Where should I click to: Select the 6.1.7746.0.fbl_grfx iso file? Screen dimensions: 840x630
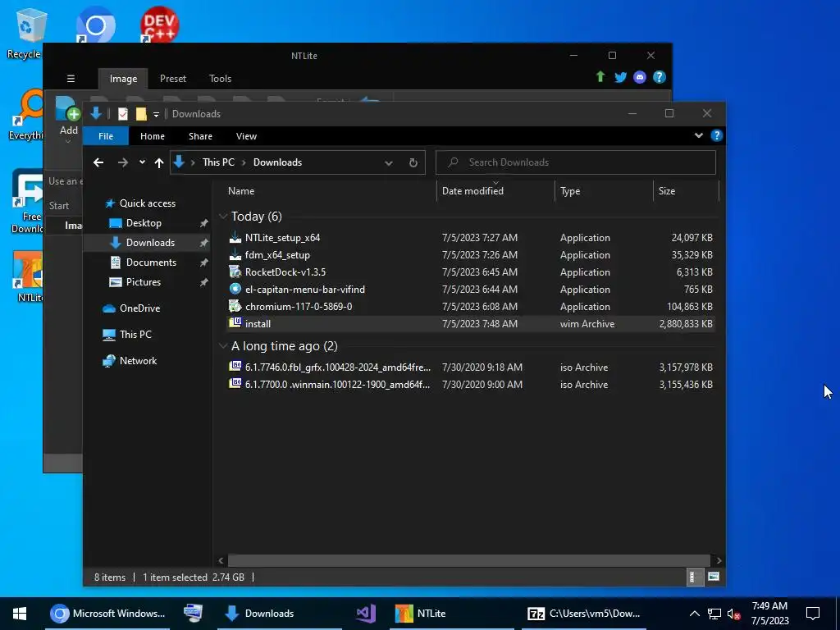470,367
